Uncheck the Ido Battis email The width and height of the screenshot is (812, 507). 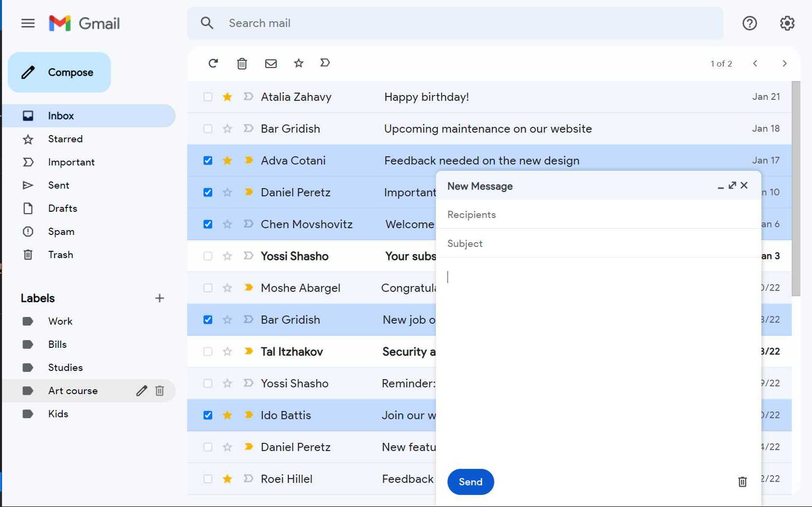point(208,415)
